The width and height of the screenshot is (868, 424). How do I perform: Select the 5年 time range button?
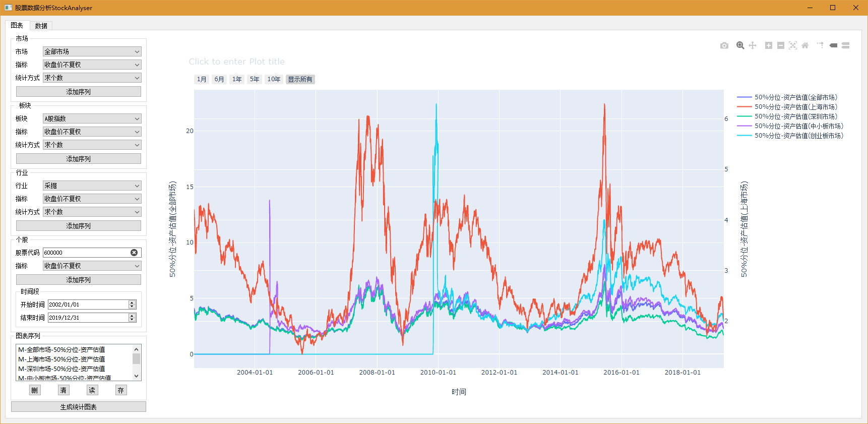(255, 79)
